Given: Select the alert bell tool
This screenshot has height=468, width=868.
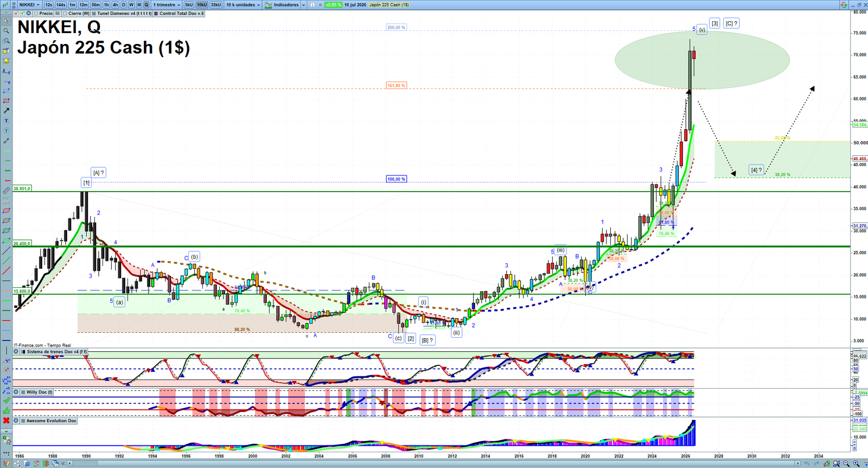Looking at the screenshot, I should 6,61.
